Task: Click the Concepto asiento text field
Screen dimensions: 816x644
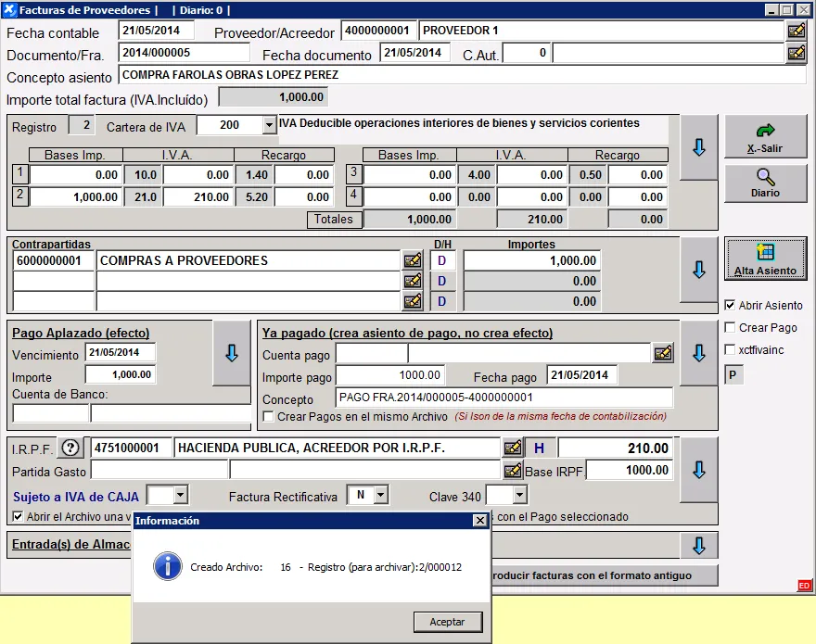Action: [462, 74]
